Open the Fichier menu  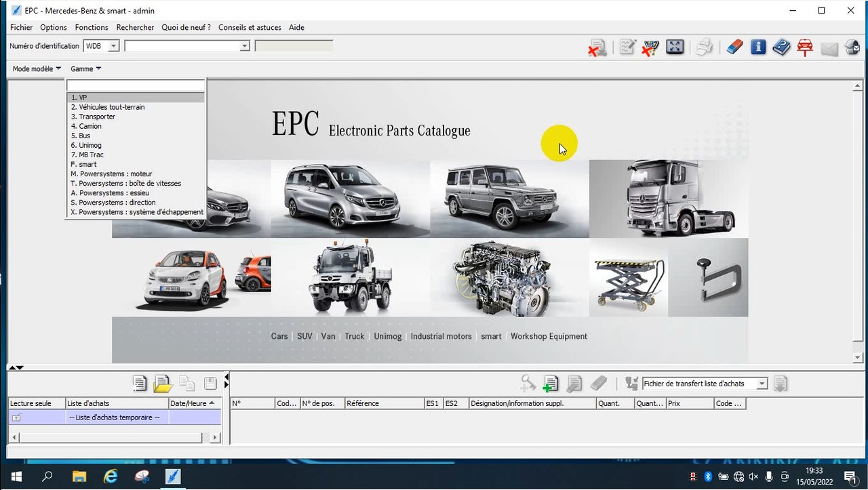[22, 27]
